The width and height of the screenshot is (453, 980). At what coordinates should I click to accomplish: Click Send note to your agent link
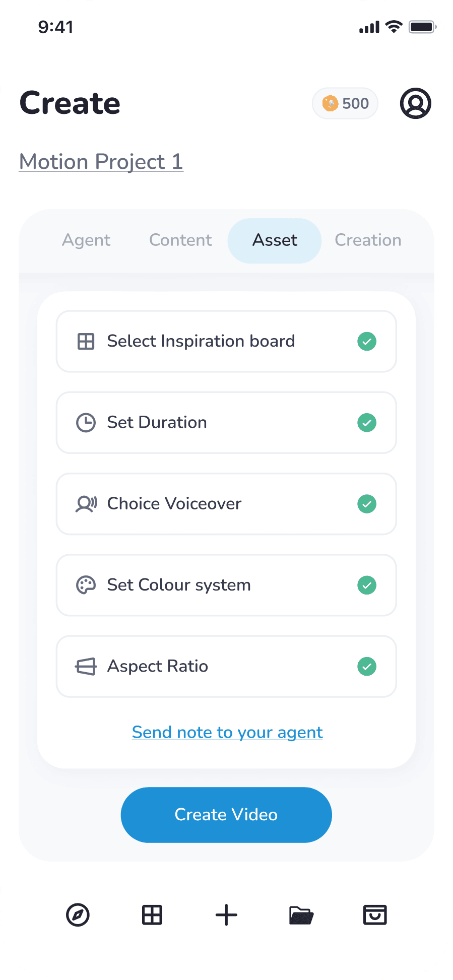point(227,732)
